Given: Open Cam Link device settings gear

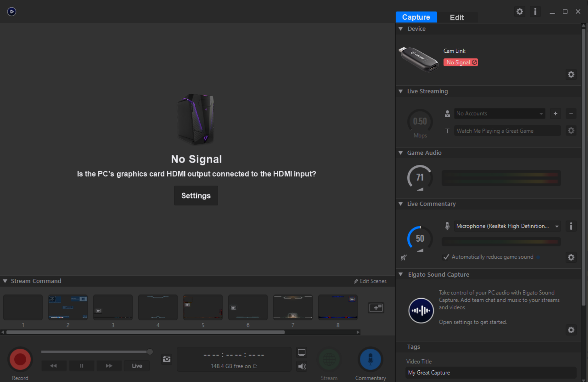Looking at the screenshot, I should click(x=571, y=74).
